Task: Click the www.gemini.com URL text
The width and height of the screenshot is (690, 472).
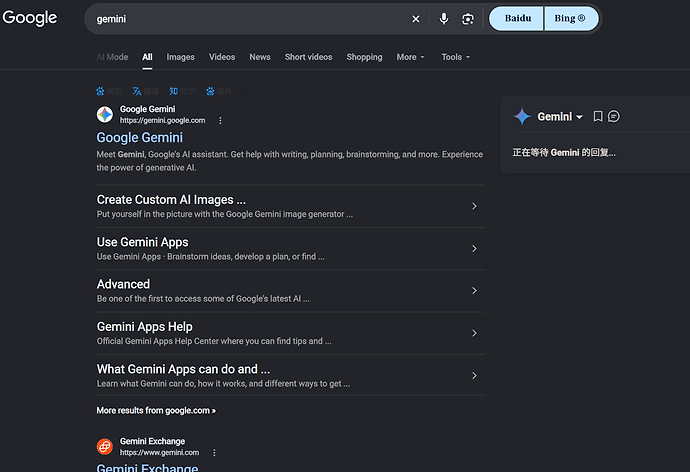Action: pyautogui.click(x=159, y=453)
